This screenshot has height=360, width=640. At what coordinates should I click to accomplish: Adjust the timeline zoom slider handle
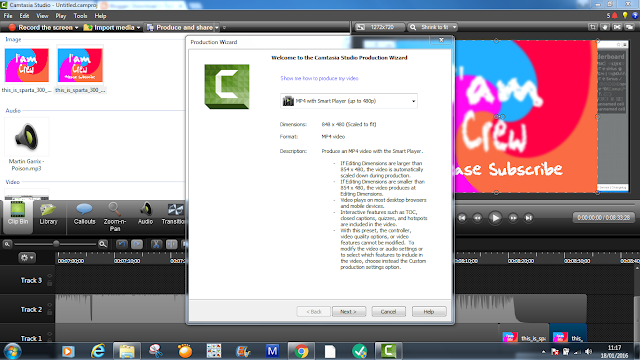tap(56, 244)
